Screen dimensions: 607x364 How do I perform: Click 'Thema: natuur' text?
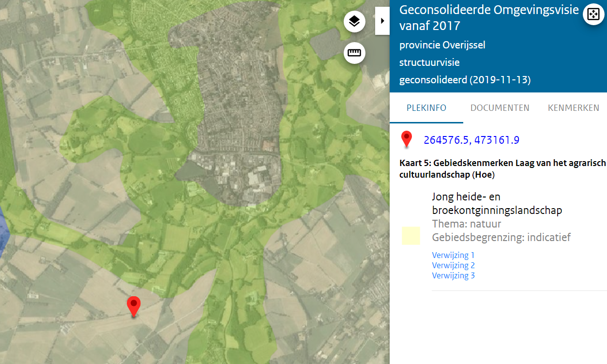tap(467, 224)
